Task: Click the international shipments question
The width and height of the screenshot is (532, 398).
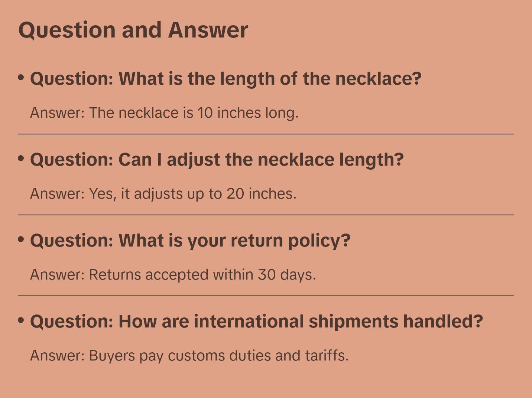Action: 256,322
